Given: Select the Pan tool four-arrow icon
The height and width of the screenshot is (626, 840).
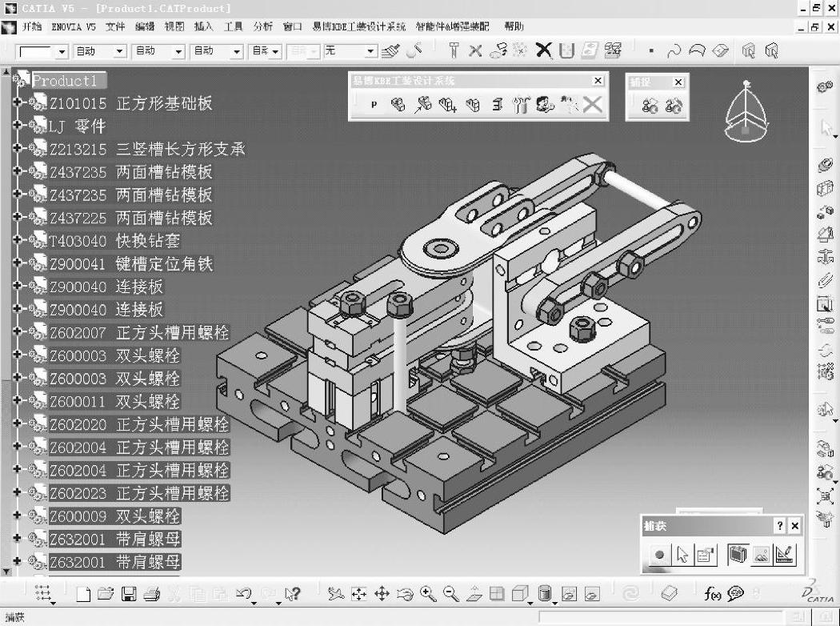Looking at the screenshot, I should pos(382,594).
